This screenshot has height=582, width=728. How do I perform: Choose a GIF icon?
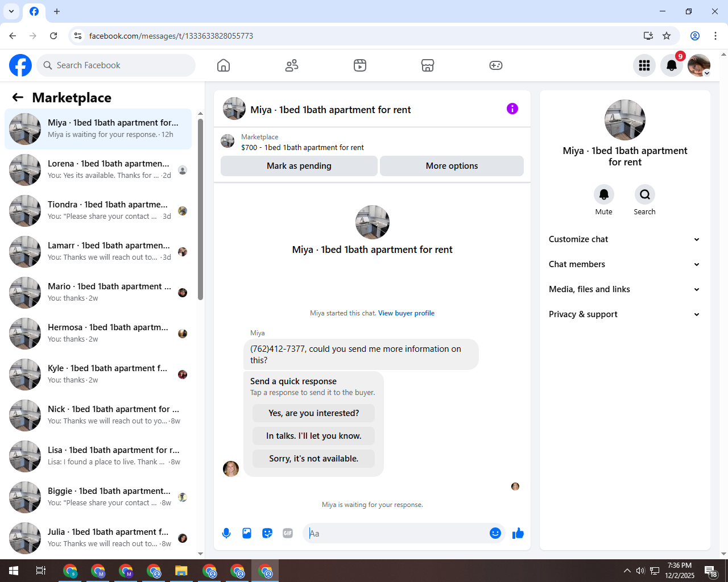tap(288, 533)
